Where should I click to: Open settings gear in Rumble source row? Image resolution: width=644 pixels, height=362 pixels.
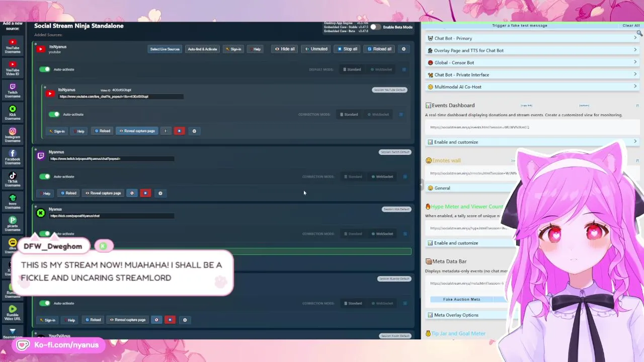(x=185, y=320)
